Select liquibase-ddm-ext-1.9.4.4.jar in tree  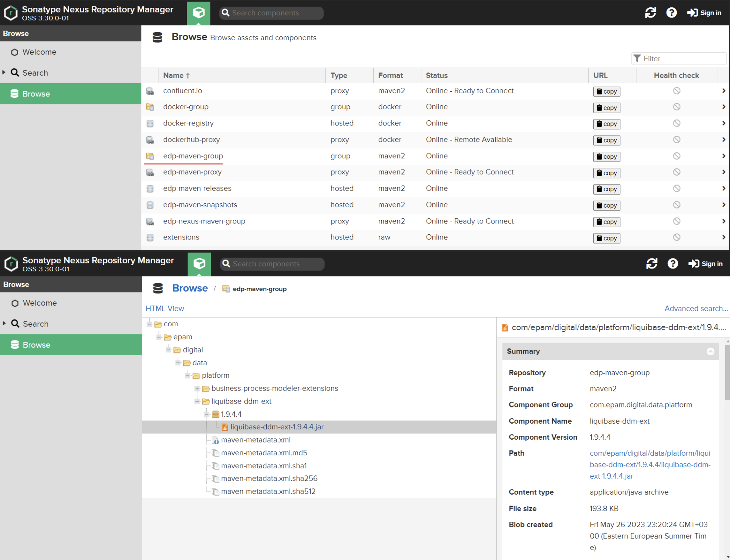[277, 427]
